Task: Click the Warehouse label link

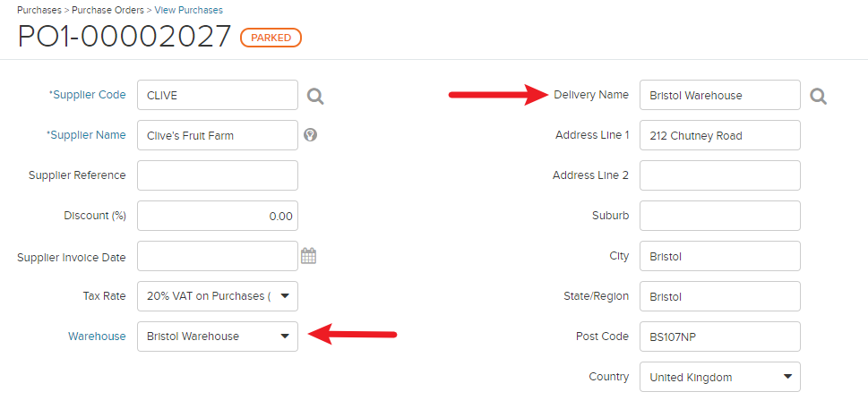Action: pyautogui.click(x=97, y=336)
